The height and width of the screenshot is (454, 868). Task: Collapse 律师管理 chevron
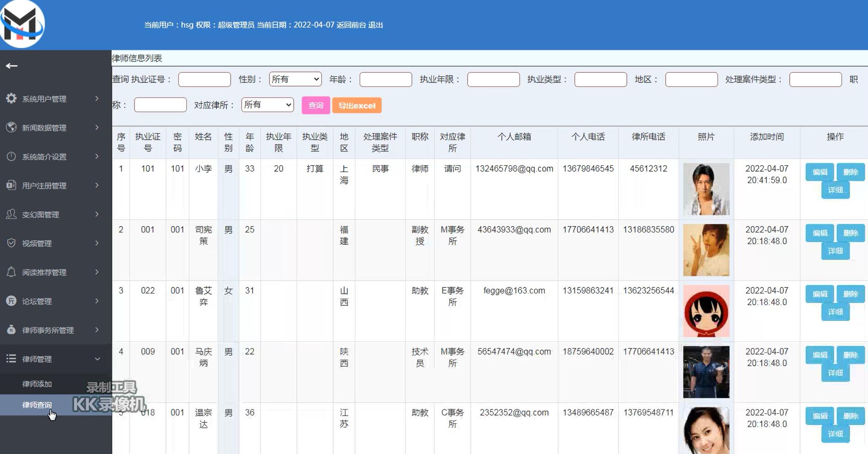[97, 359]
